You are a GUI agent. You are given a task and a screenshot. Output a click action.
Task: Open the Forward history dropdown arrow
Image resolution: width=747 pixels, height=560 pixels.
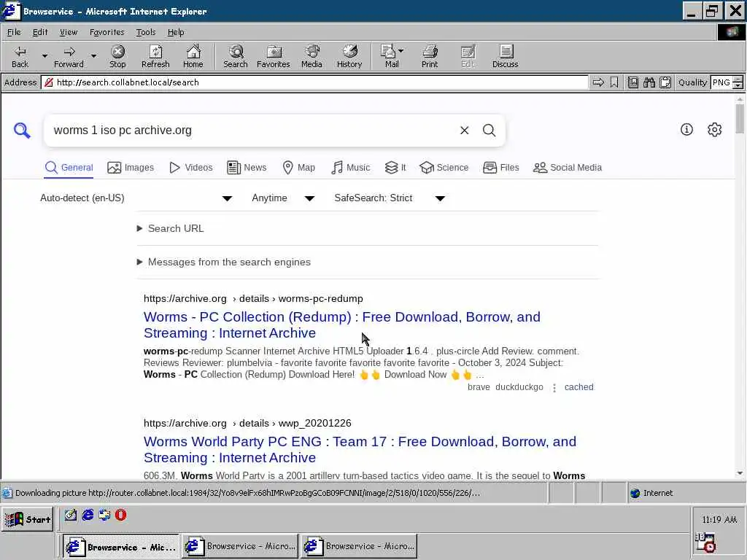pyautogui.click(x=94, y=56)
